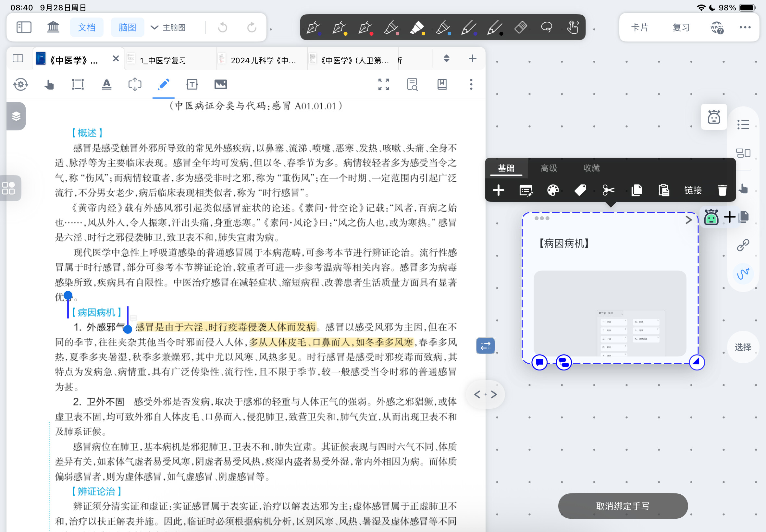
Task: Select the eraser tool in pen toolbar
Action: [x=521, y=27]
